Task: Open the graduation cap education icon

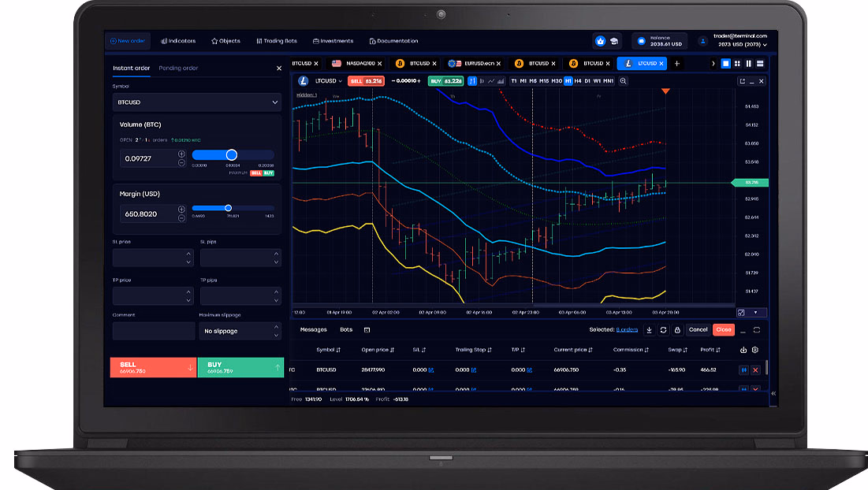Action: tap(614, 41)
